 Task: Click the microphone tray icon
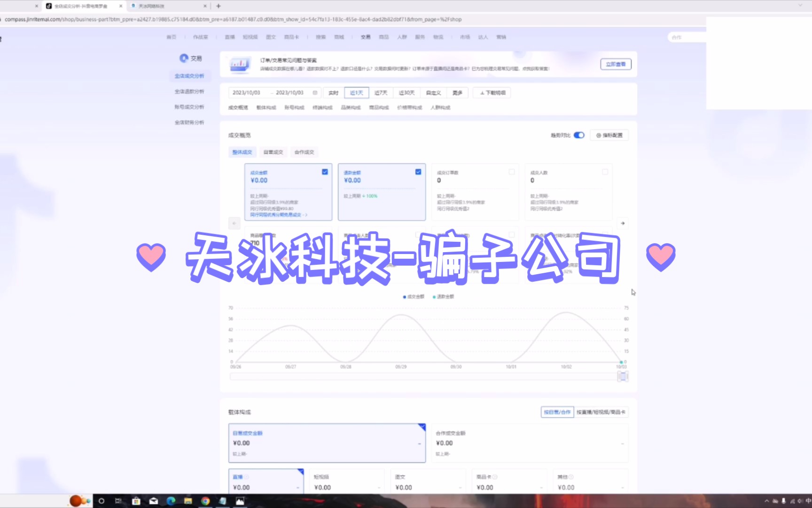tap(783, 501)
